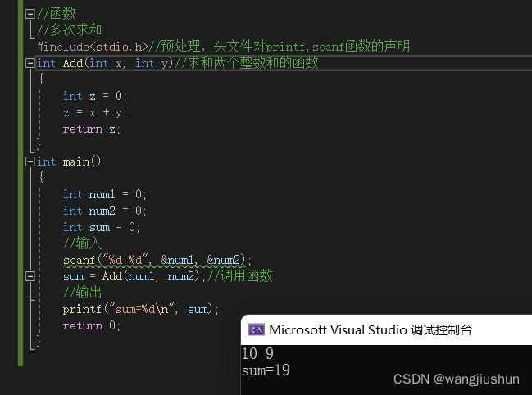Click the 'z = x + y;' statement
532x395 pixels.
94,112
